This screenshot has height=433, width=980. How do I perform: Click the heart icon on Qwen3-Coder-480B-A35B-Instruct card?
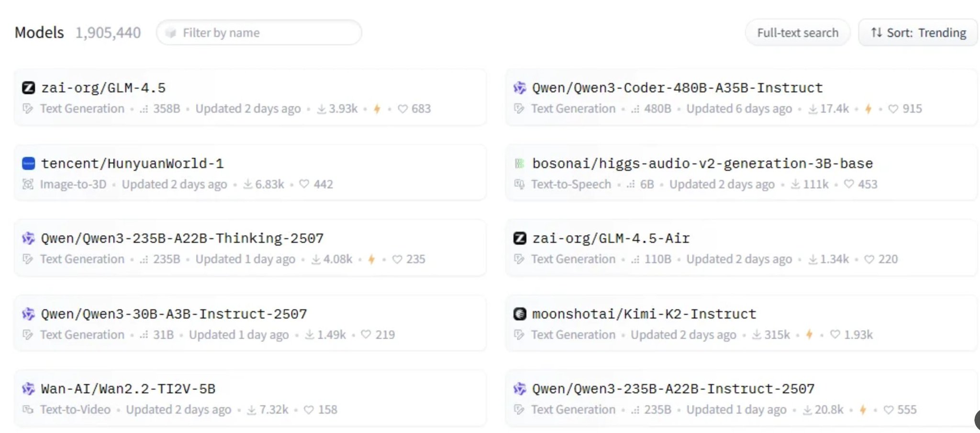tap(893, 109)
